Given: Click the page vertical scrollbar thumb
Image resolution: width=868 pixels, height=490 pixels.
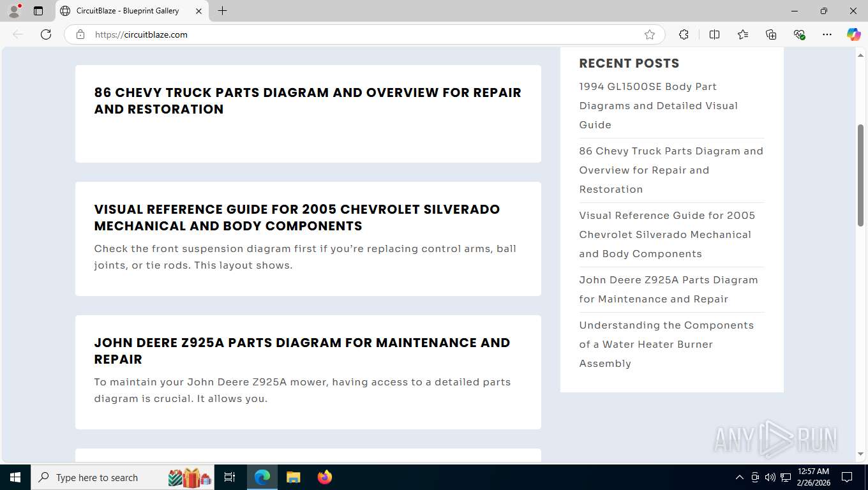Looking at the screenshot, I should pyautogui.click(x=860, y=175).
